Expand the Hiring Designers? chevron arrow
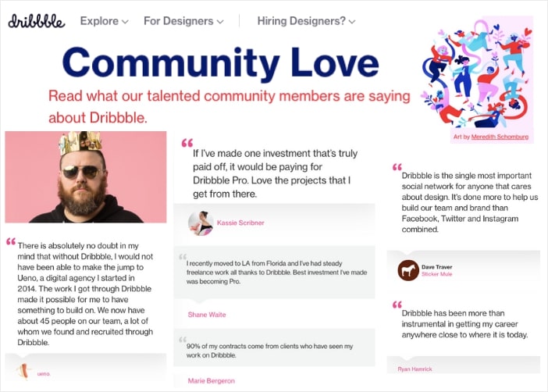The width and height of the screenshot is (548, 392). click(x=352, y=22)
